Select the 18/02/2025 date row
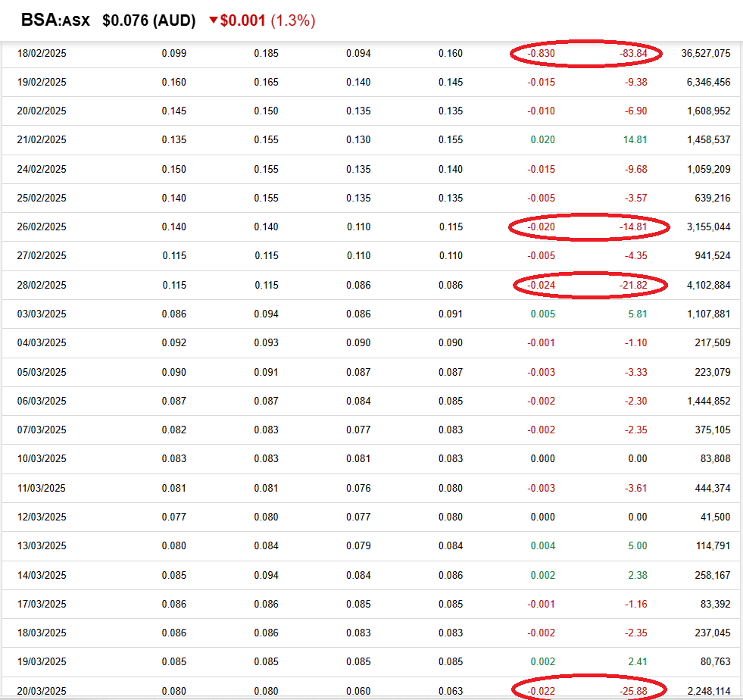This screenshot has width=743, height=700. (x=42, y=53)
